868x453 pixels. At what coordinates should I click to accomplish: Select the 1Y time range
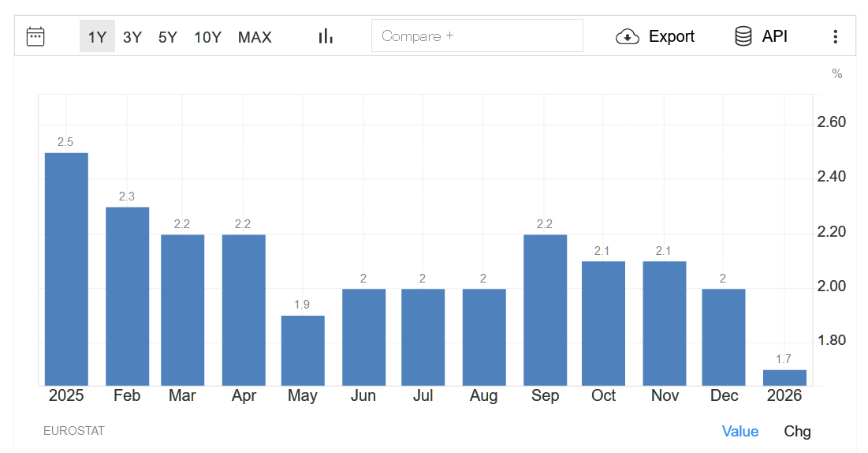[x=97, y=36]
